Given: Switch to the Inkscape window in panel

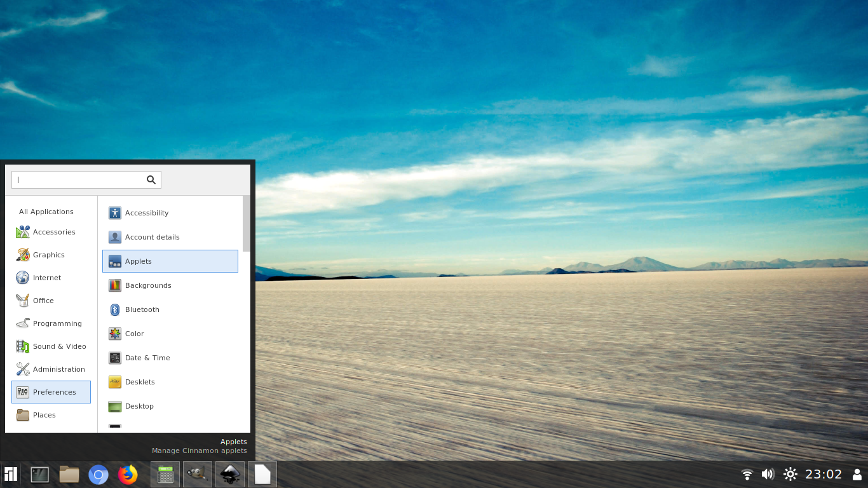Looking at the screenshot, I should (x=230, y=474).
